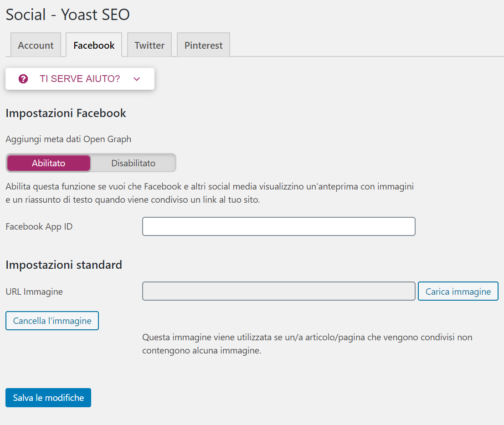Go to the Pinterest tab
Screen dimensions: 504x425
tap(203, 45)
